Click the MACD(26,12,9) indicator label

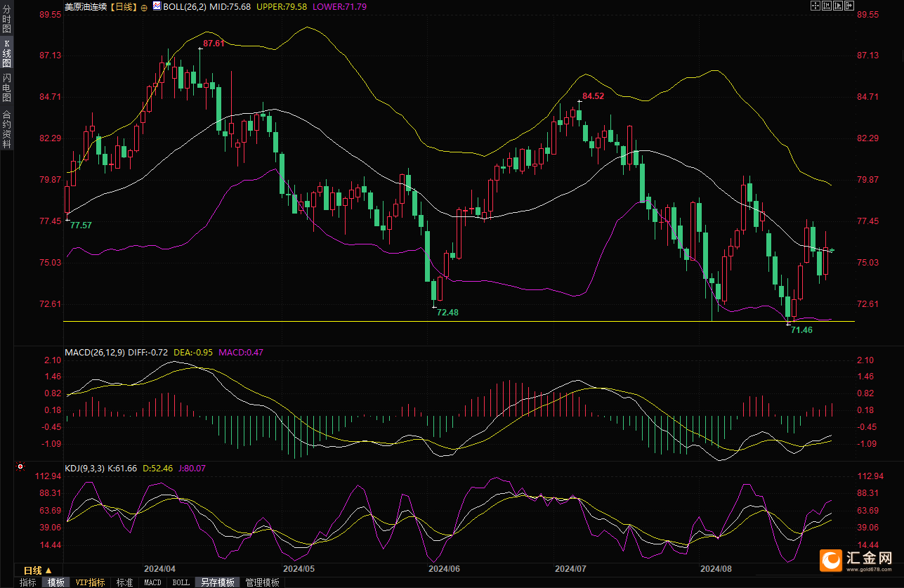point(95,352)
